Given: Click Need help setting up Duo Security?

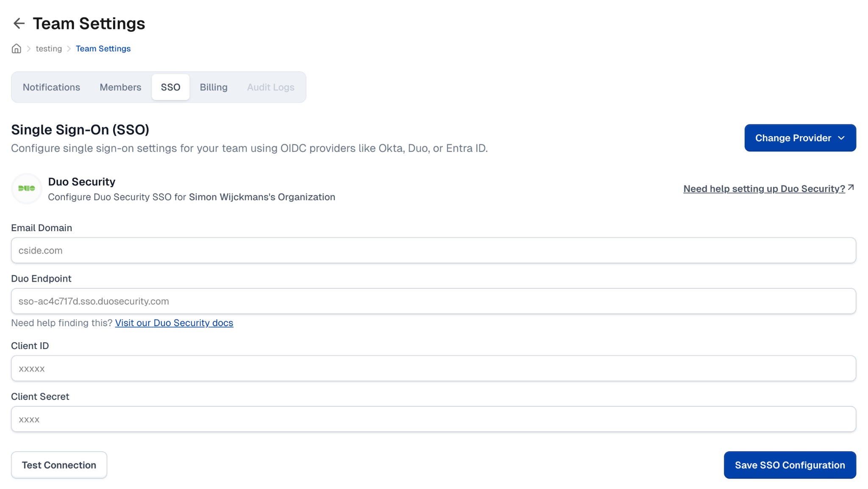Looking at the screenshot, I should point(764,188).
